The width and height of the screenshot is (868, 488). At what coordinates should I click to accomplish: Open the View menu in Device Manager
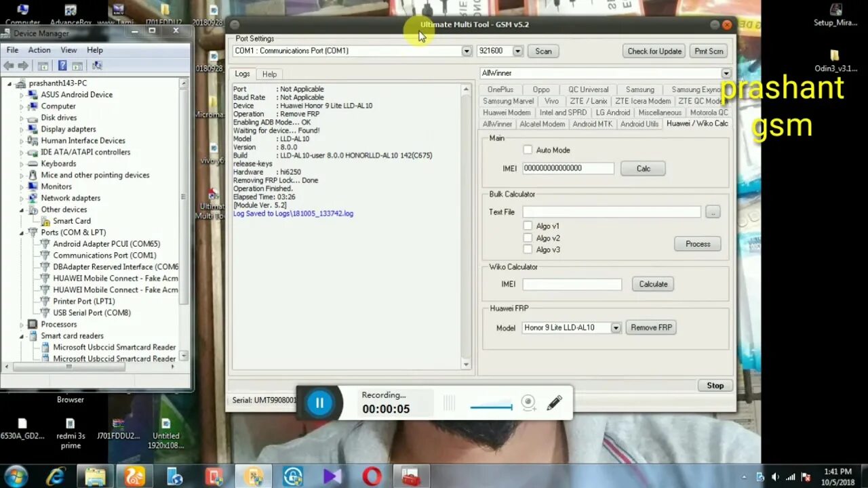[x=68, y=50]
